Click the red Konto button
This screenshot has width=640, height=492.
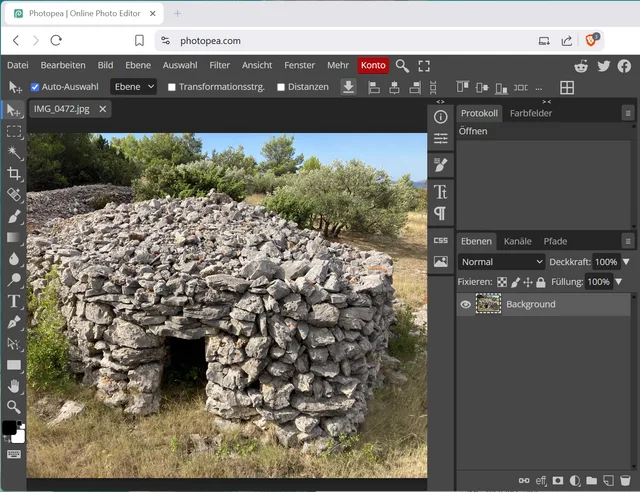tap(373, 65)
